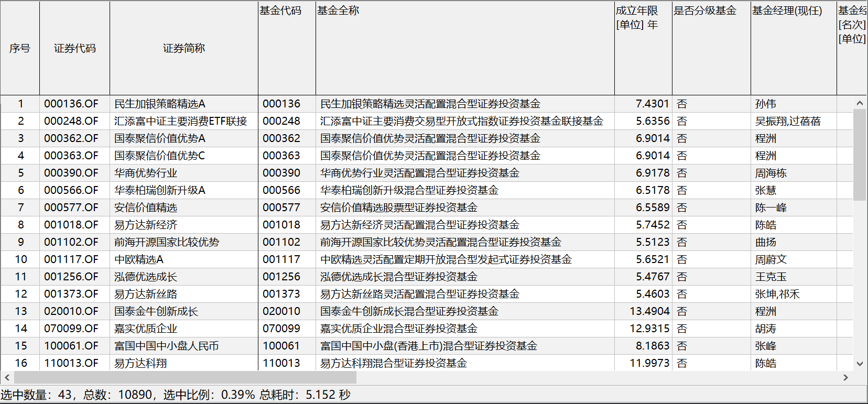Select cell 国泰聚信价值优势C
Viewport: 868px width, 404px height.
(184, 156)
